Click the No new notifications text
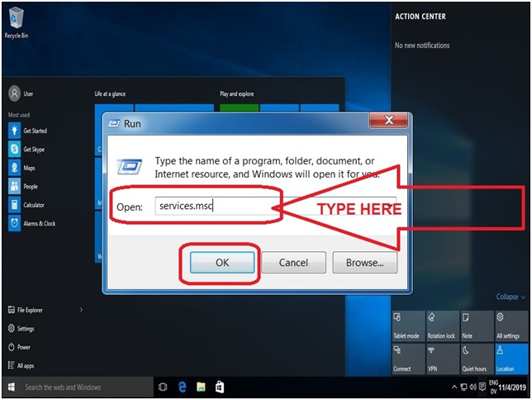Screen dimensions: 532x400 tap(422, 45)
